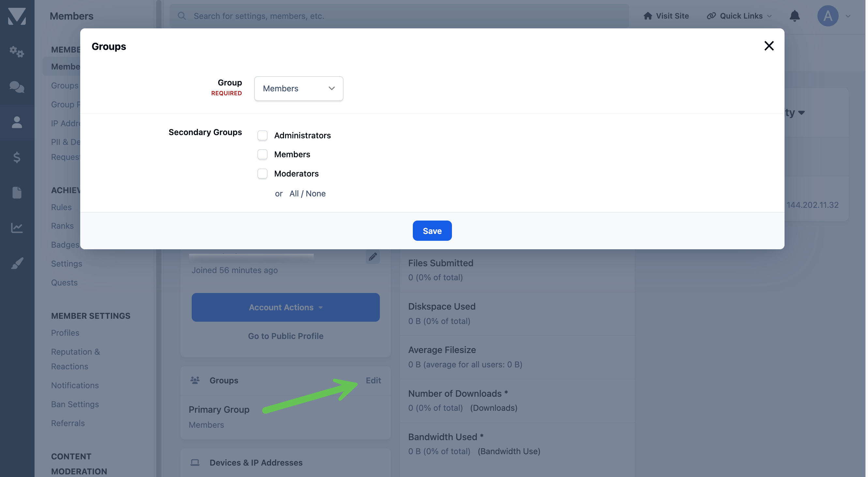868x477 pixels.
Task: Check the Members secondary group checkbox
Action: pos(262,154)
